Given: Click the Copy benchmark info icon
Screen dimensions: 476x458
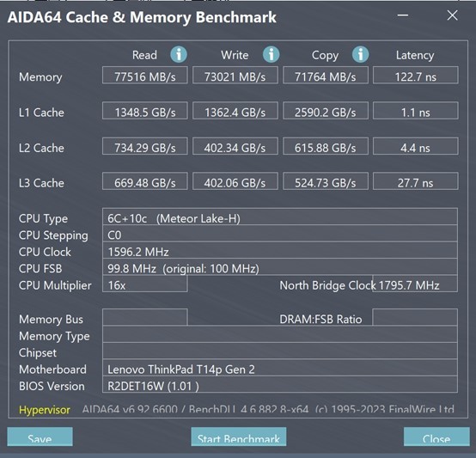Looking at the screenshot, I should tap(360, 55).
